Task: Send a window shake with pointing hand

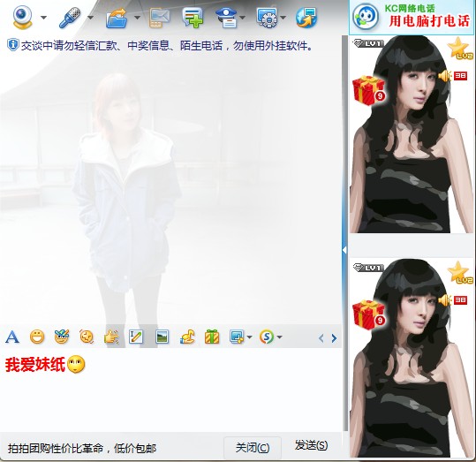Action: click(x=111, y=337)
